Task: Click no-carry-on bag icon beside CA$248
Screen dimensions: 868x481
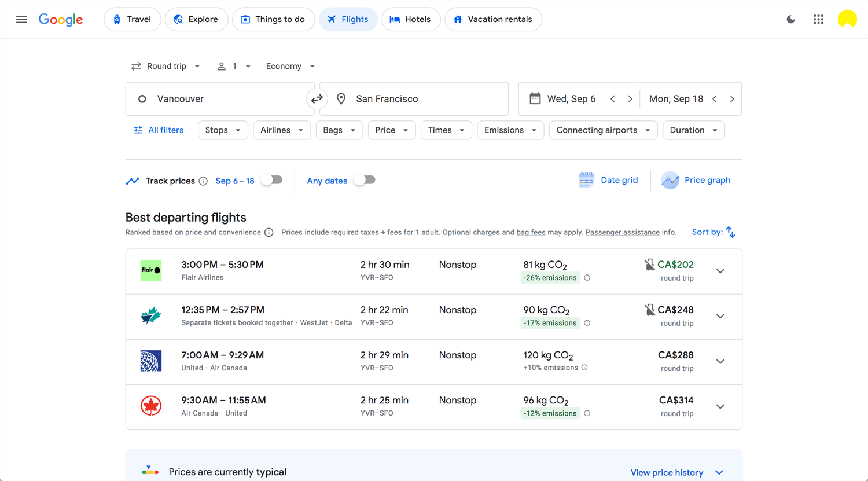Action: [649, 310]
